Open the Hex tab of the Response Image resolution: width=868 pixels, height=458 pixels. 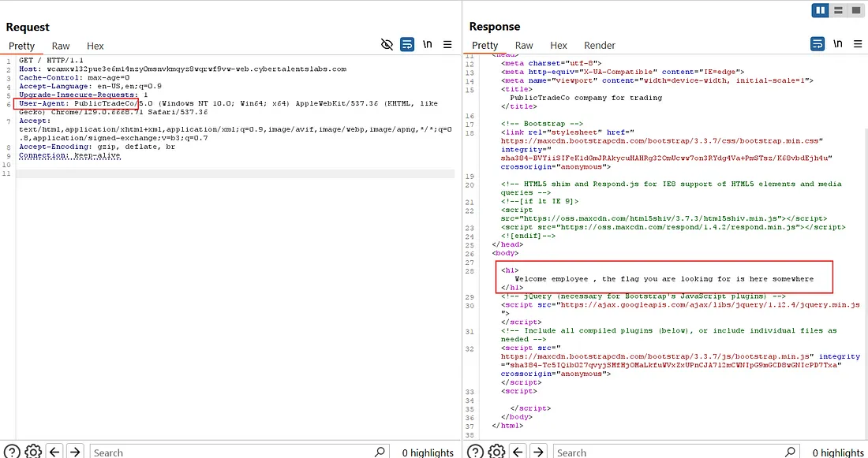tap(559, 46)
